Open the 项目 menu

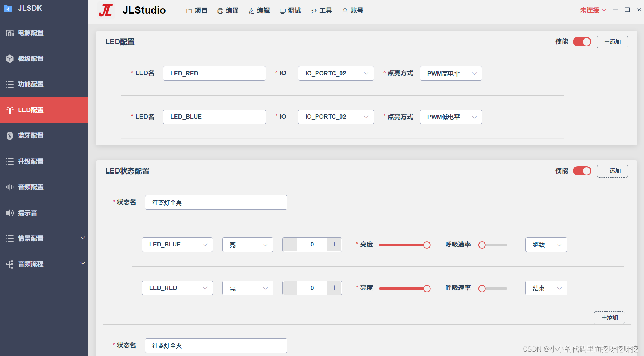tap(197, 11)
